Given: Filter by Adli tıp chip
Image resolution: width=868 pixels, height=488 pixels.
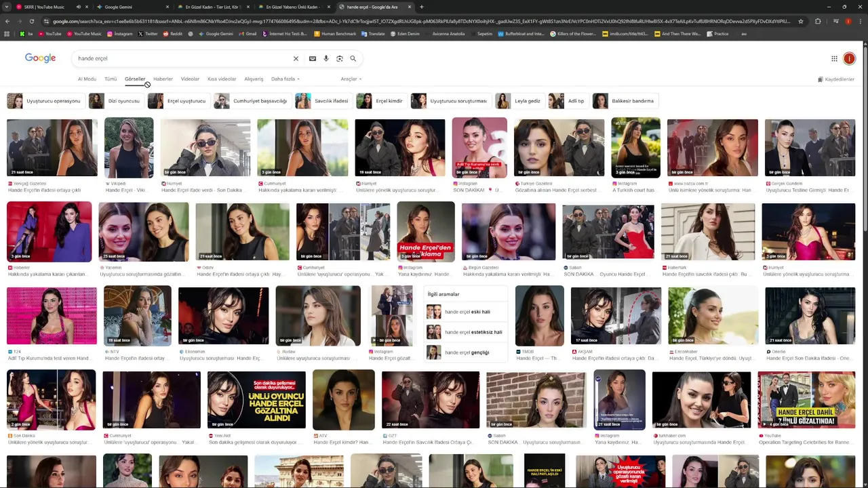Looking at the screenshot, I should pos(568,101).
